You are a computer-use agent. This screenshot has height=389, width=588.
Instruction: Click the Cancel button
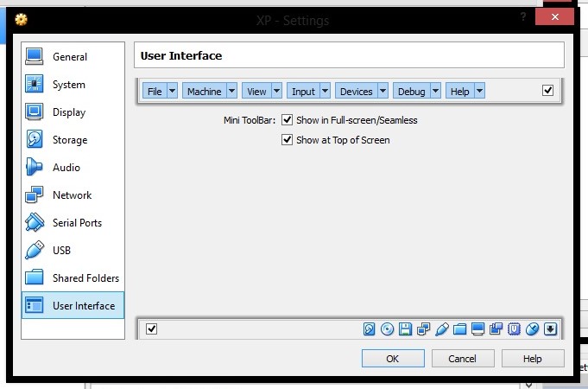(464, 358)
